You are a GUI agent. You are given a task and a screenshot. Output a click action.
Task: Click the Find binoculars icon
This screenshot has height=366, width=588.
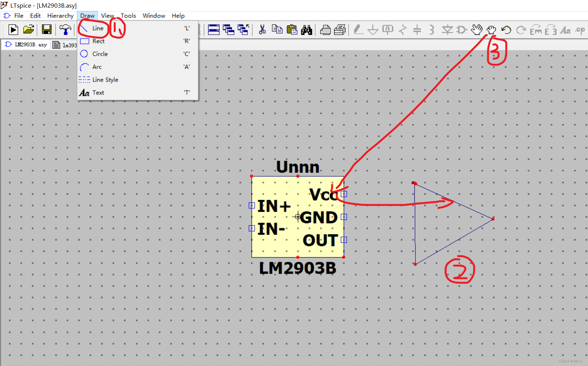(307, 30)
